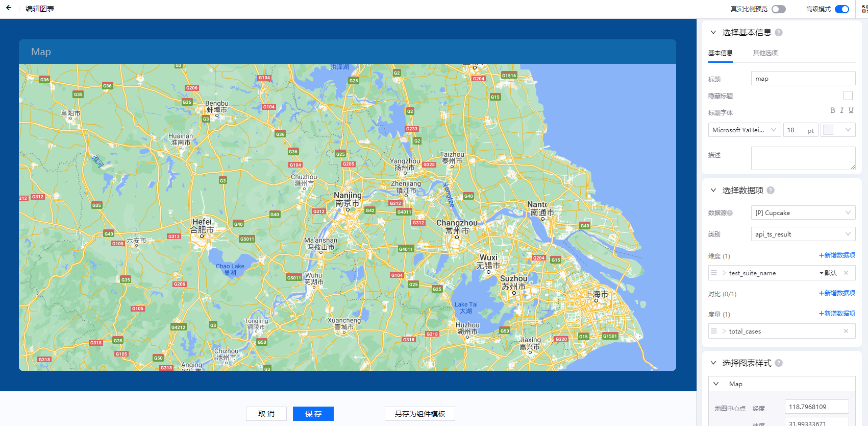This screenshot has width=868, height=426.
Task: Collapse the 选择数据项 section
Action: [713, 190]
